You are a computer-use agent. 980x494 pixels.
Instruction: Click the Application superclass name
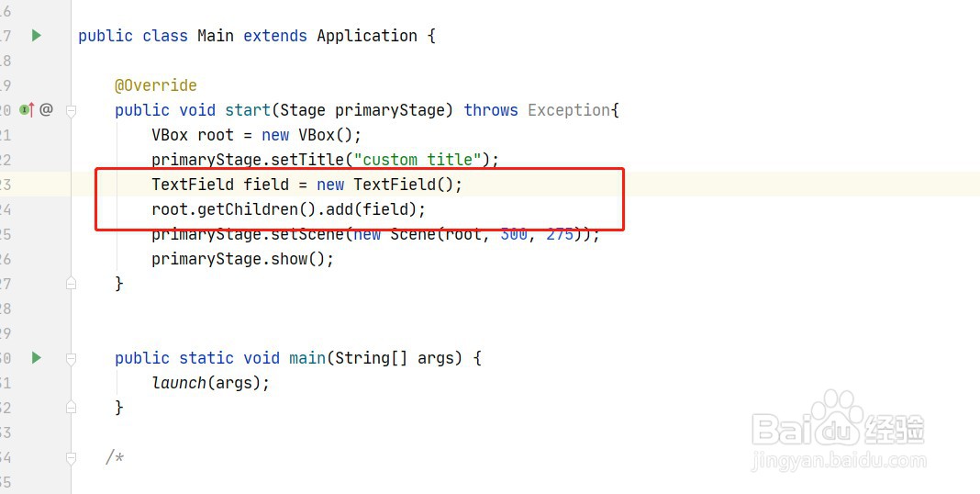367,36
